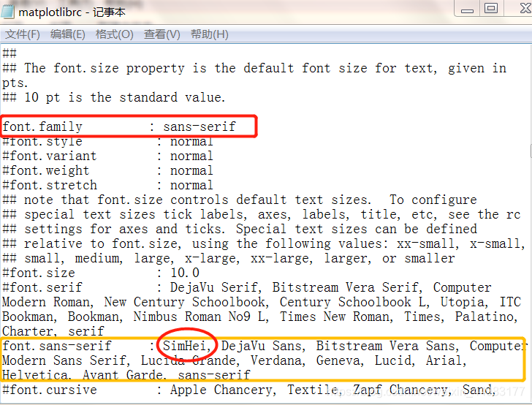Click the 'font.family' text line

[x=118, y=126]
